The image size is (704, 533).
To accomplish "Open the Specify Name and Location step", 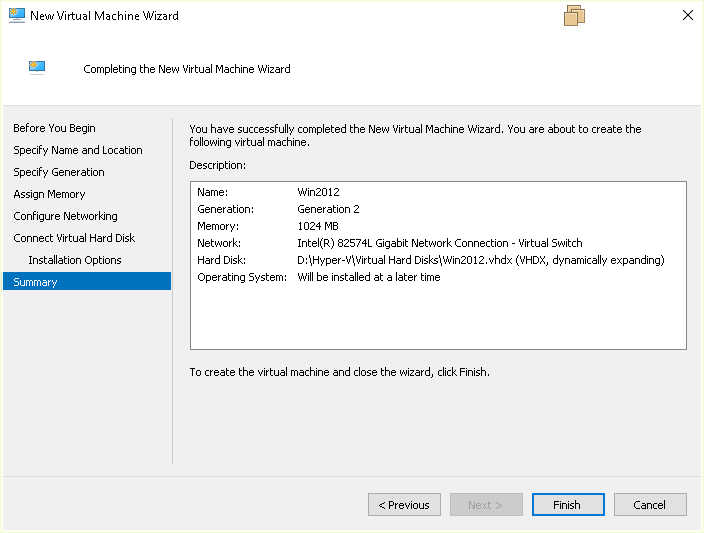I will point(77,150).
